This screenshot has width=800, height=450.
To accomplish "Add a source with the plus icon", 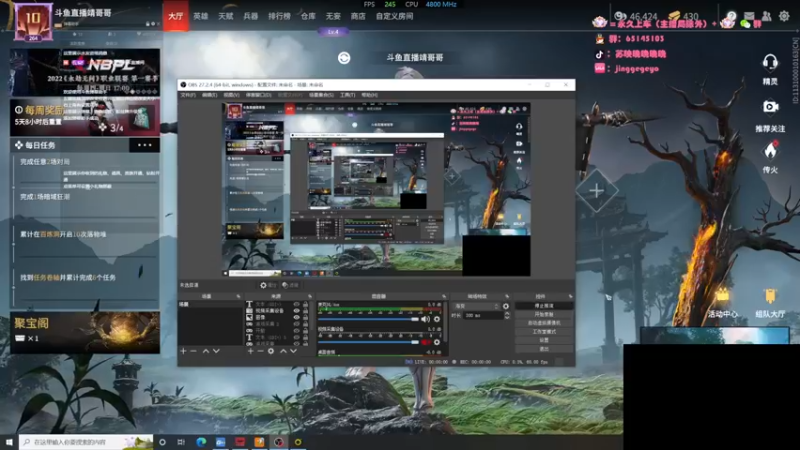I will coord(250,351).
